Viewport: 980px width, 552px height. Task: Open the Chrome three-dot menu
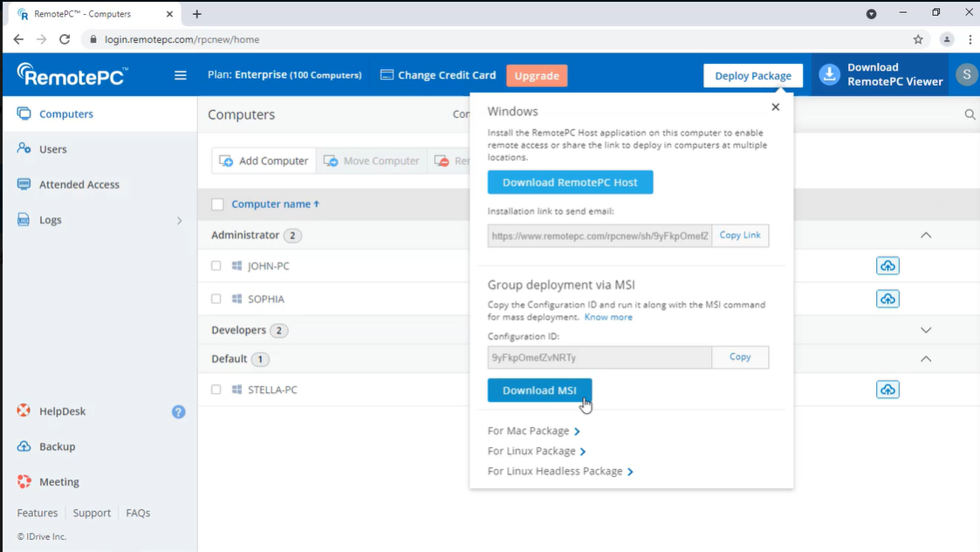pyautogui.click(x=970, y=39)
